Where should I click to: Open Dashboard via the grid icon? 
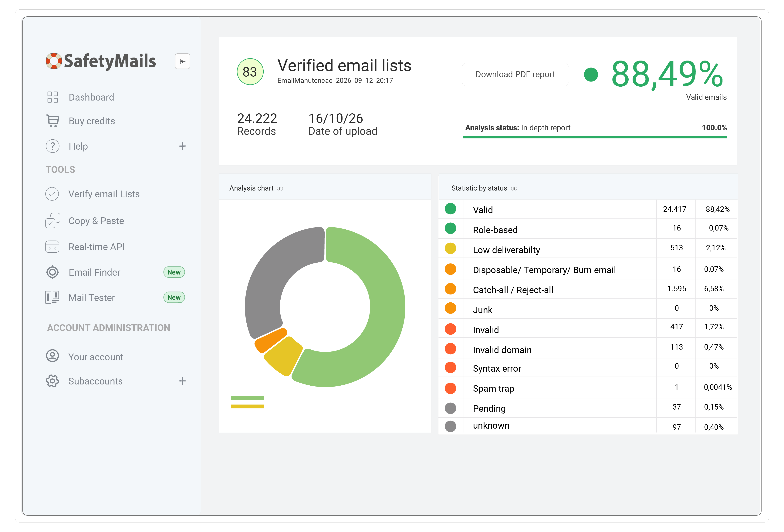[x=53, y=97]
